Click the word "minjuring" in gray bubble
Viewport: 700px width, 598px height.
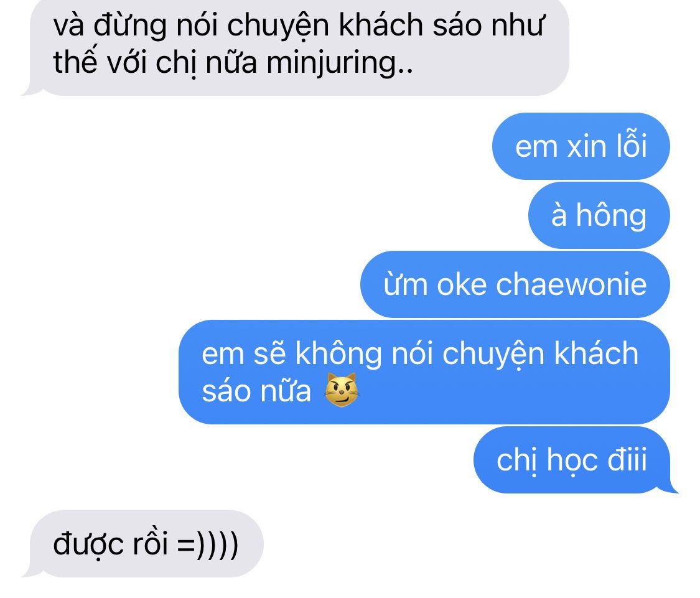332,63
